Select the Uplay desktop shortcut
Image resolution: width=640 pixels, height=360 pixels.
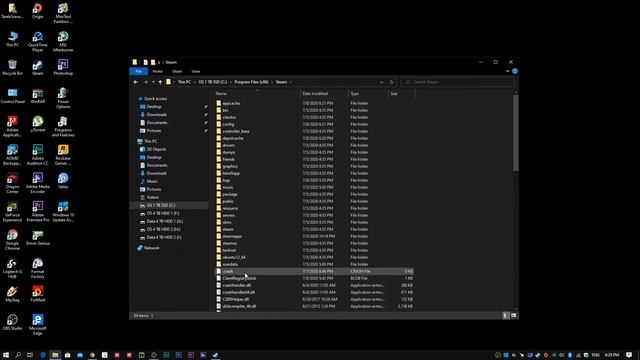point(63,180)
